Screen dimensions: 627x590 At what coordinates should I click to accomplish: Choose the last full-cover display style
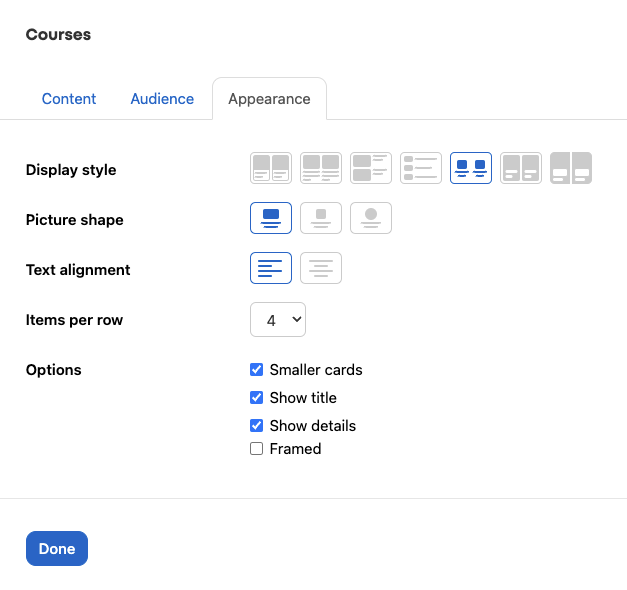571,168
